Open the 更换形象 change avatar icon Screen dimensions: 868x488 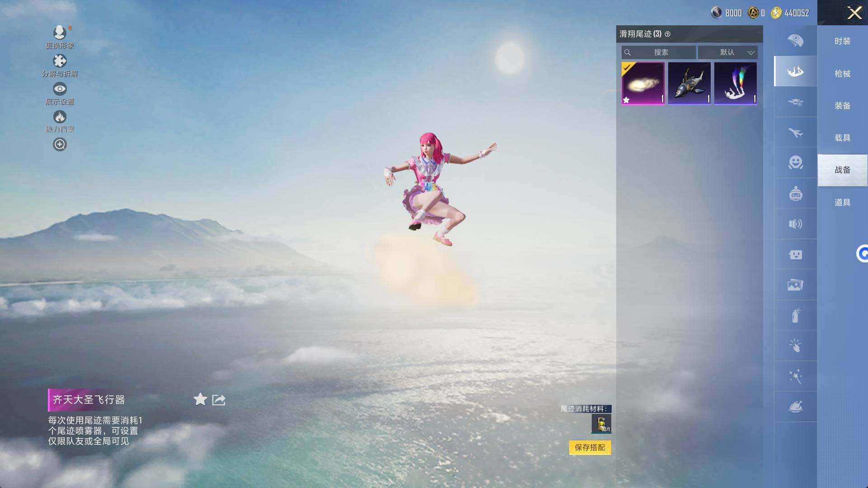pyautogui.click(x=60, y=33)
